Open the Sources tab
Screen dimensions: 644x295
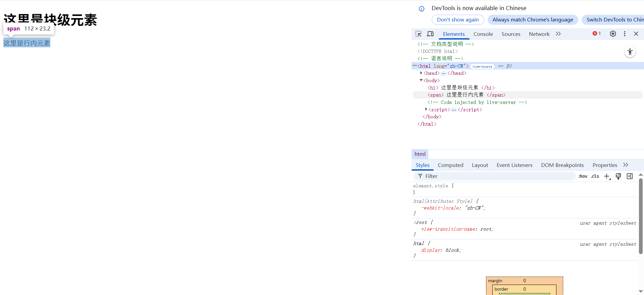tap(511, 34)
